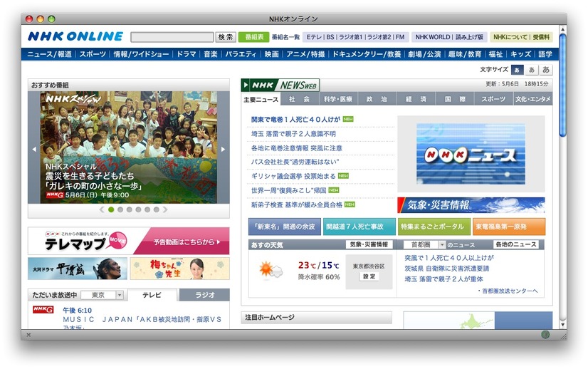Click the vertical scrollbar thumb
Viewport: 588px width, 369px height.
(562, 85)
